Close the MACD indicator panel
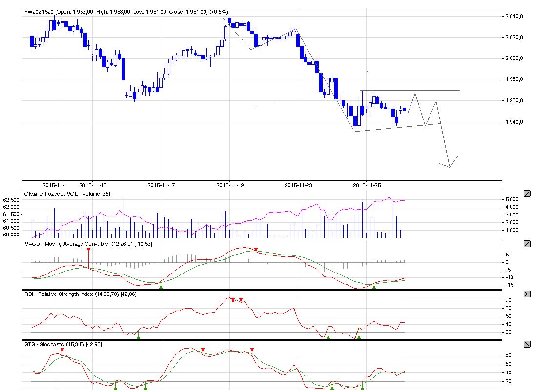 [527, 244]
